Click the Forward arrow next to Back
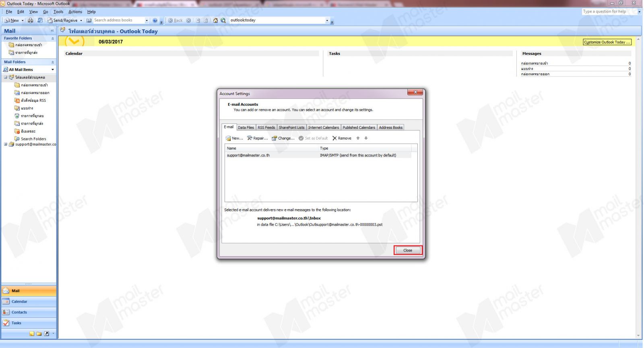The width and height of the screenshot is (644, 348). coord(188,20)
